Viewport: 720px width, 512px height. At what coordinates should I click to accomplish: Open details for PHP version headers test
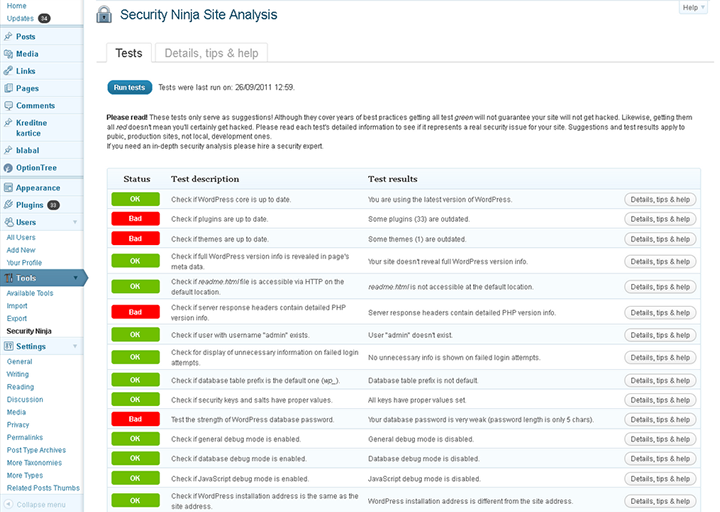pos(660,313)
